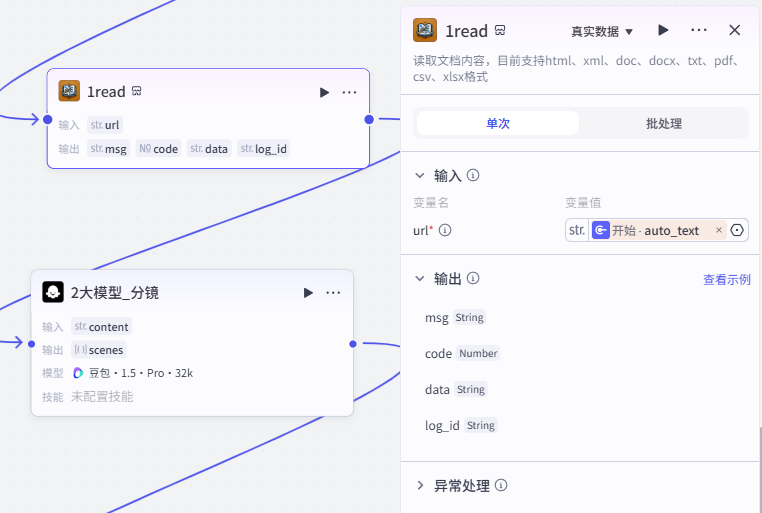Screen dimensions: 762x513
Task: Collapse the 输出 section
Action: pos(420,278)
